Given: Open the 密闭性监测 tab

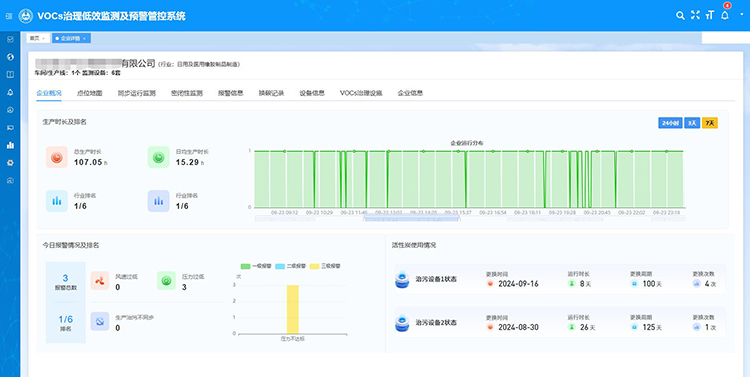Looking at the screenshot, I should click(187, 93).
